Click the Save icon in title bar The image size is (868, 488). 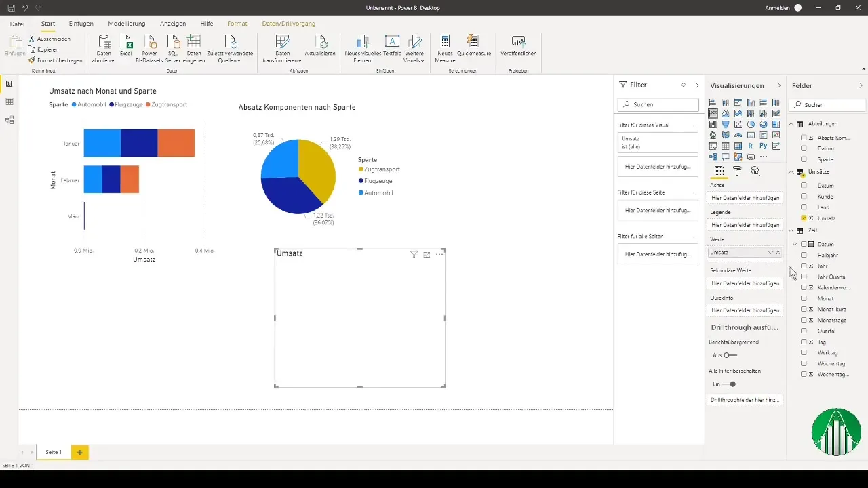tap(11, 7)
